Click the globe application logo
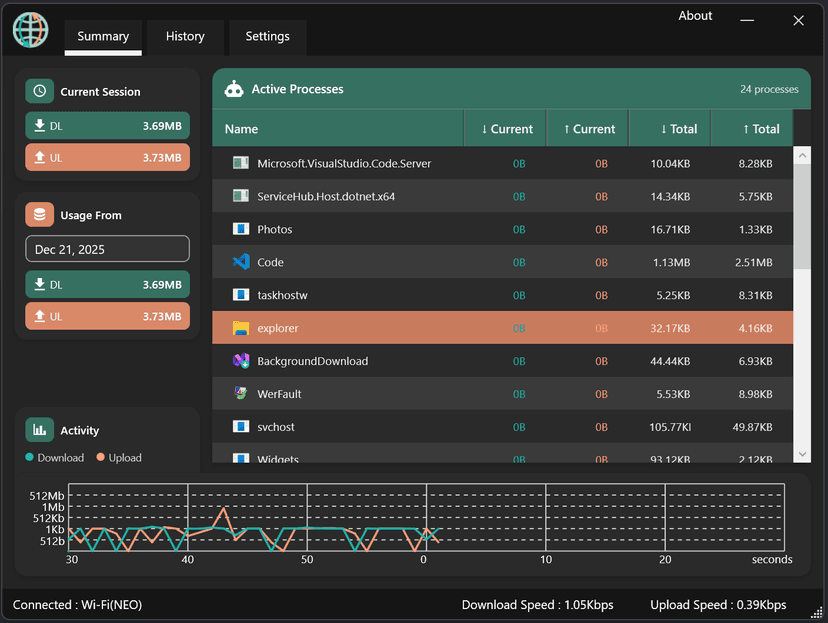 31,30
